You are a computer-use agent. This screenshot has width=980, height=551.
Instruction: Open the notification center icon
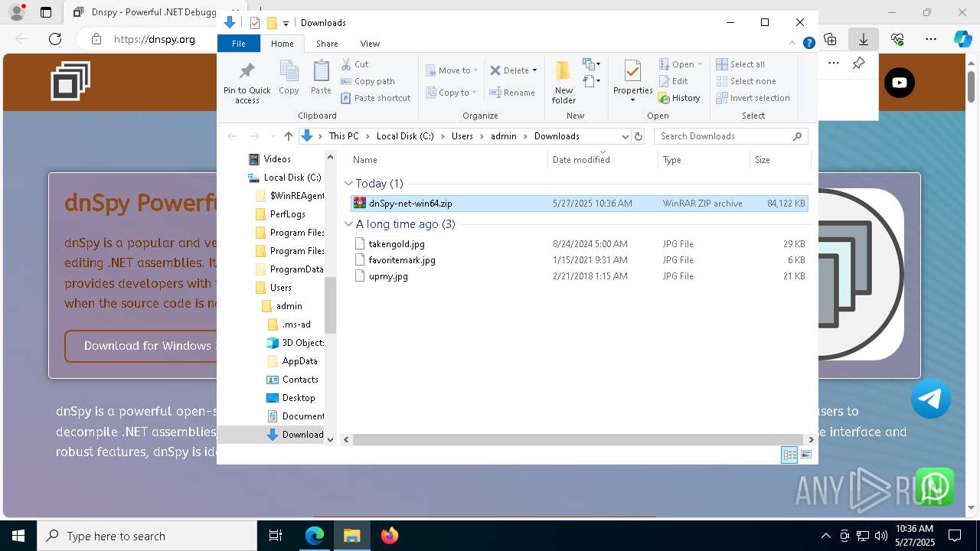pos(955,536)
